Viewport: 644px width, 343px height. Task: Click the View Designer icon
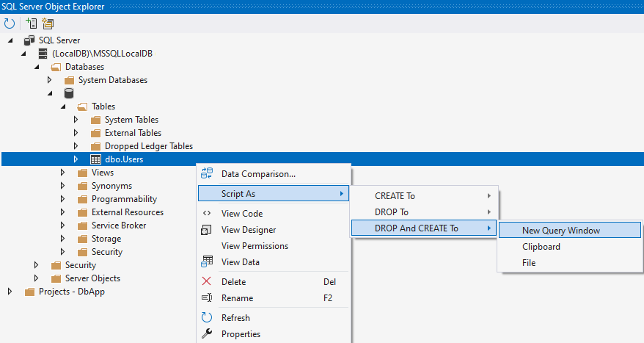tap(206, 229)
